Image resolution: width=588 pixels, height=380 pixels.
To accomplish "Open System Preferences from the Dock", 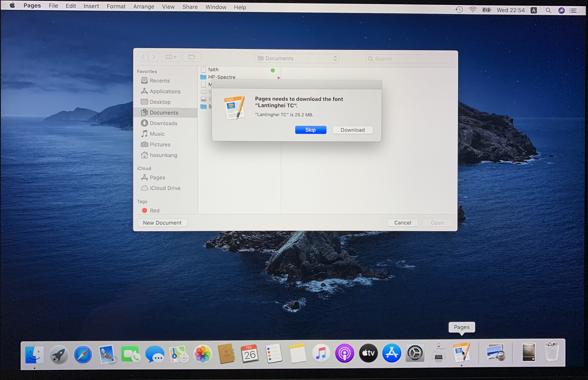I will point(415,353).
